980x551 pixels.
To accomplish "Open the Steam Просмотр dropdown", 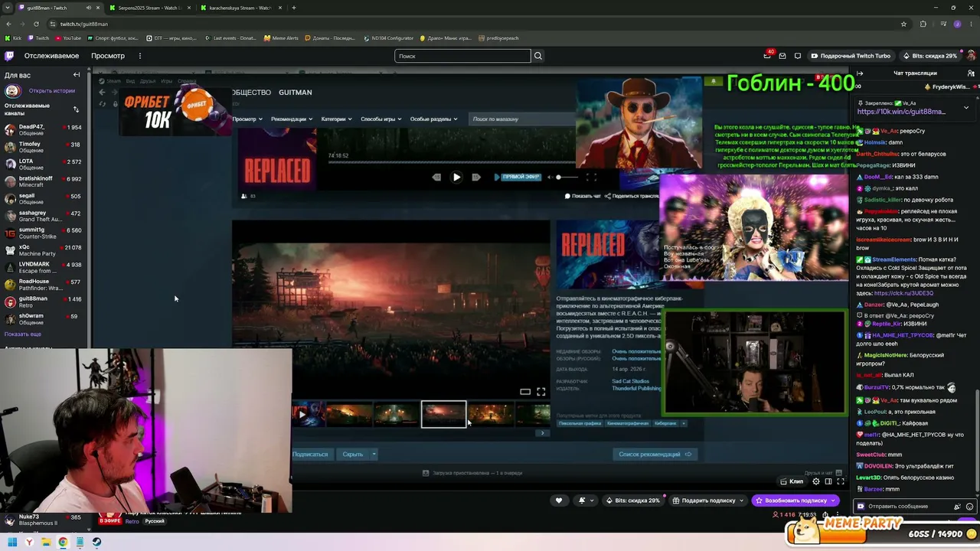I will 247,119.
